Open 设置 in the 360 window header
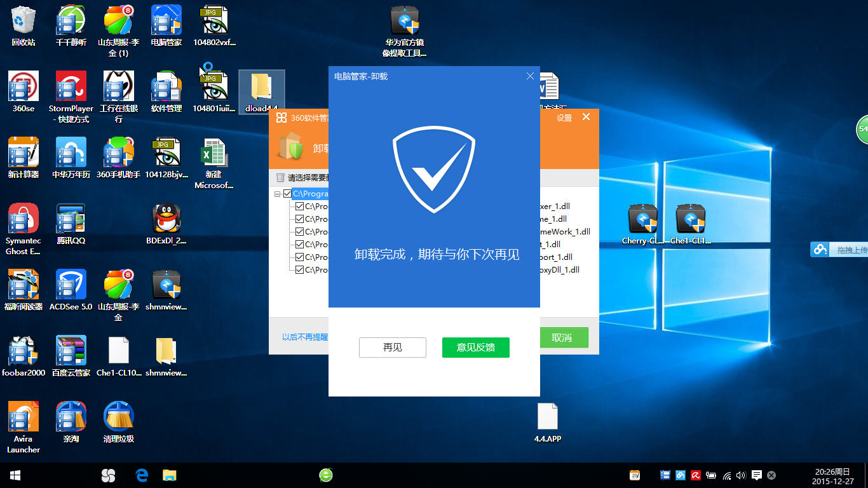Screen dimensions: 868x488 coord(564,118)
